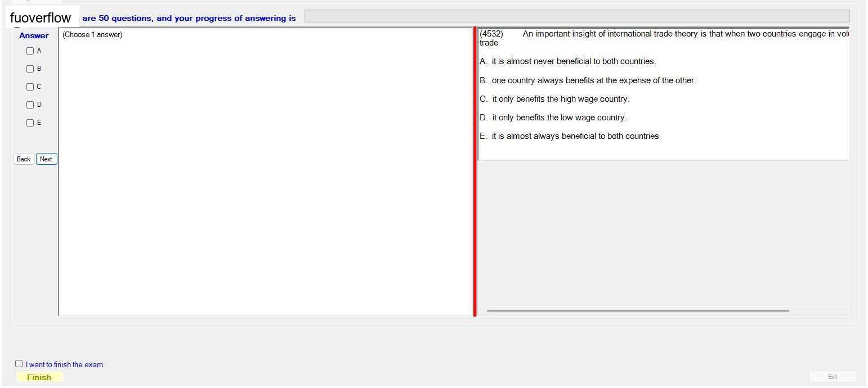This screenshot has width=868, height=388.
Task: Go to the Next question
Action: coord(46,159)
